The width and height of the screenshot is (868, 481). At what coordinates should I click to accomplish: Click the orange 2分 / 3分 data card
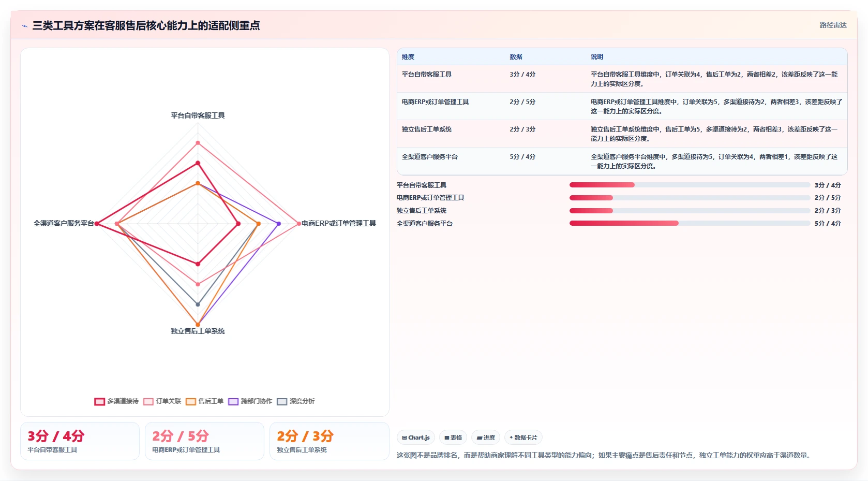coord(329,441)
